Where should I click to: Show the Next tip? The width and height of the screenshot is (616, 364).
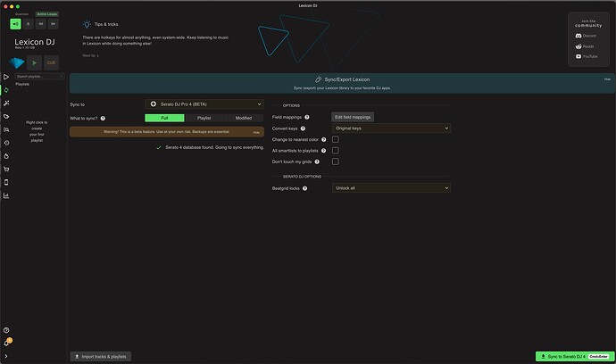pyautogui.click(x=90, y=55)
